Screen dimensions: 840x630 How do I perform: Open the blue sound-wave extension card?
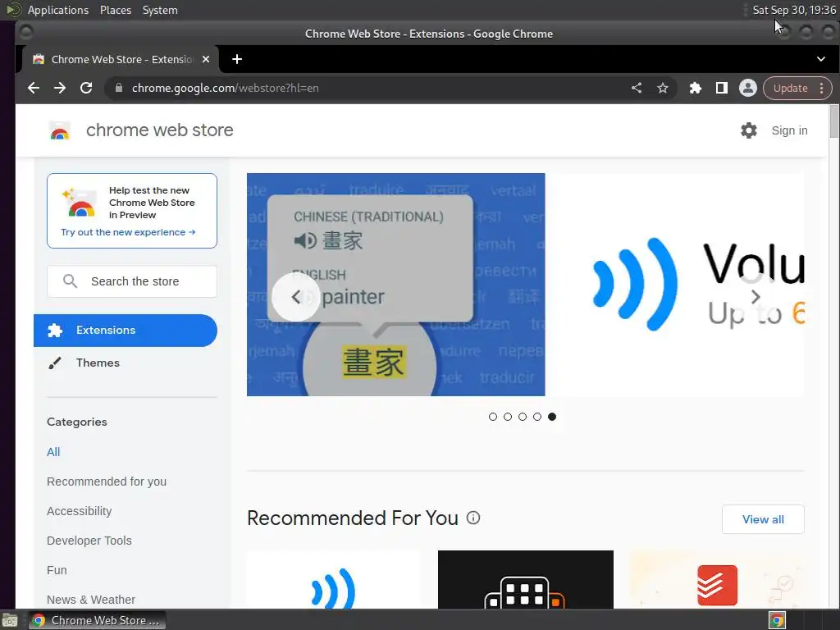click(x=333, y=580)
